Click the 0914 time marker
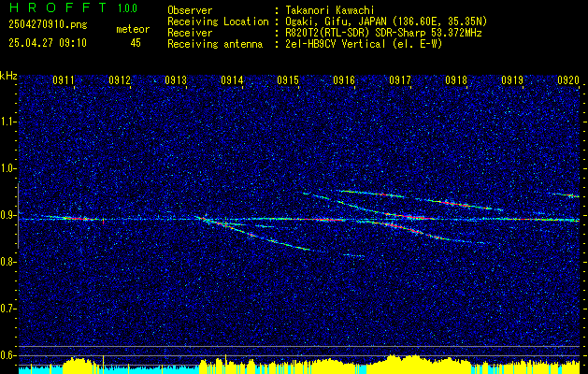 232,79
